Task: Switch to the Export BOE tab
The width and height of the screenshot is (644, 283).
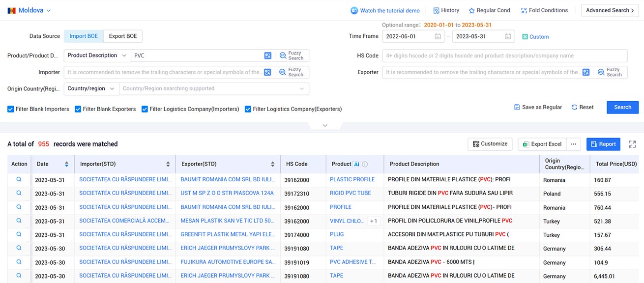Action: pos(123,36)
